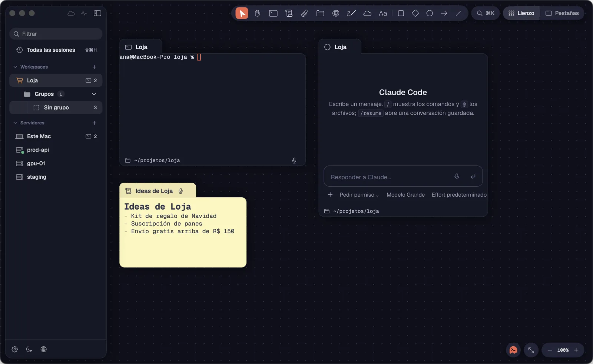Open the Modelo Grande selector
Viewport: 593px width, 364px height.
click(x=405, y=195)
